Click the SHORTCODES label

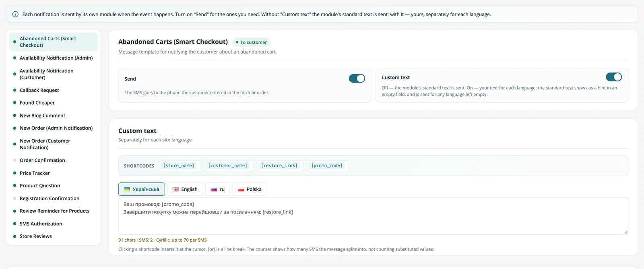(x=139, y=166)
